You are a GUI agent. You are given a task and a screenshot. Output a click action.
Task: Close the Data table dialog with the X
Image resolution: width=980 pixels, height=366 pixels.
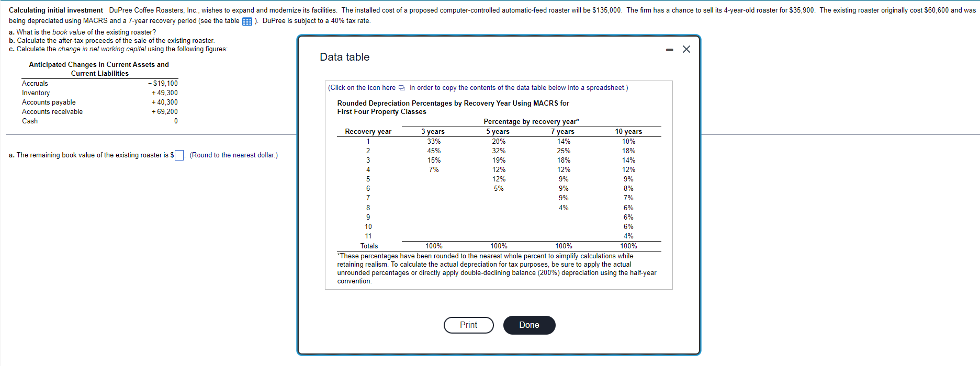(686, 49)
